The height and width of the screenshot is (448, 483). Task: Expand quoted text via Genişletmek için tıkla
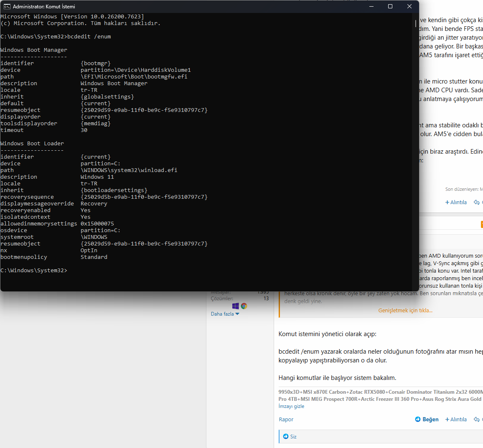(405, 310)
